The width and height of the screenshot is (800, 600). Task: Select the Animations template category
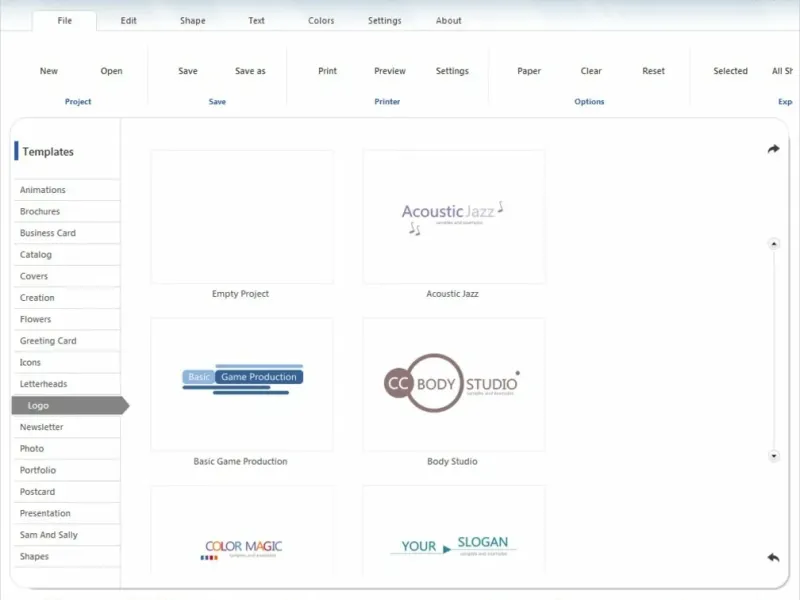click(x=67, y=190)
